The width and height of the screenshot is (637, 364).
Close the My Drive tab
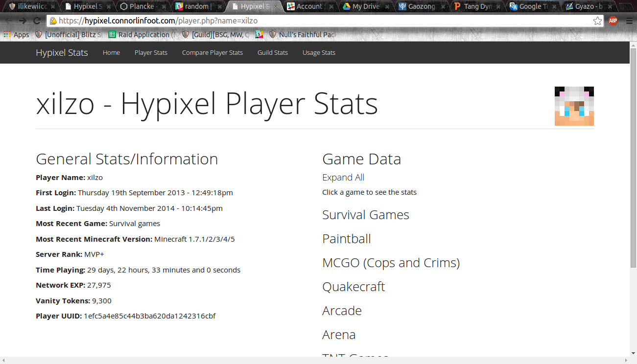(386, 6)
